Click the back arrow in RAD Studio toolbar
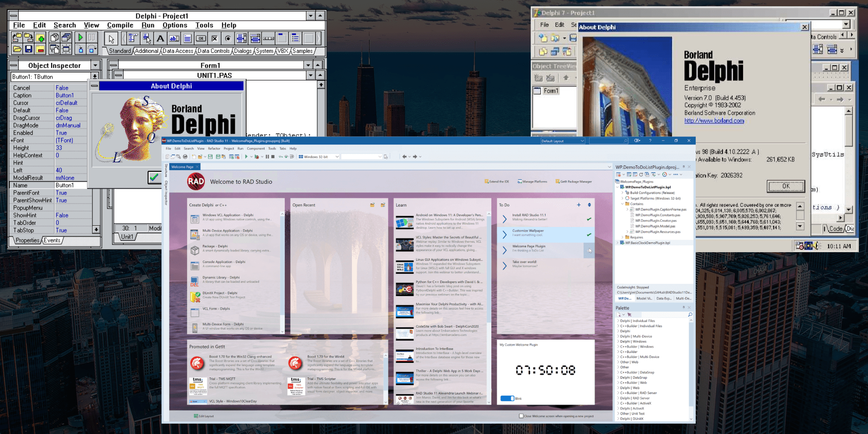The height and width of the screenshot is (434, 868). pyautogui.click(x=404, y=157)
